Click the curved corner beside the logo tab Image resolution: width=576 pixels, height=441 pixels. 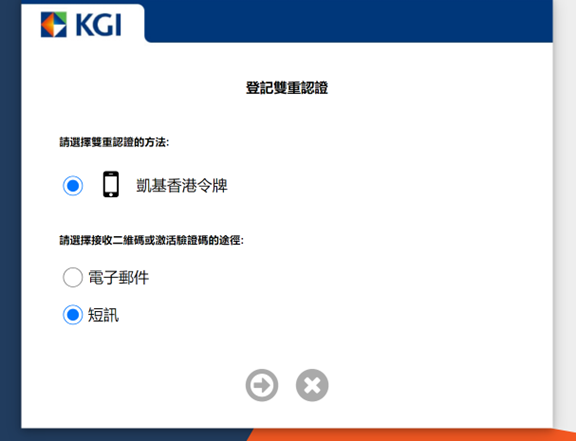[148, 38]
